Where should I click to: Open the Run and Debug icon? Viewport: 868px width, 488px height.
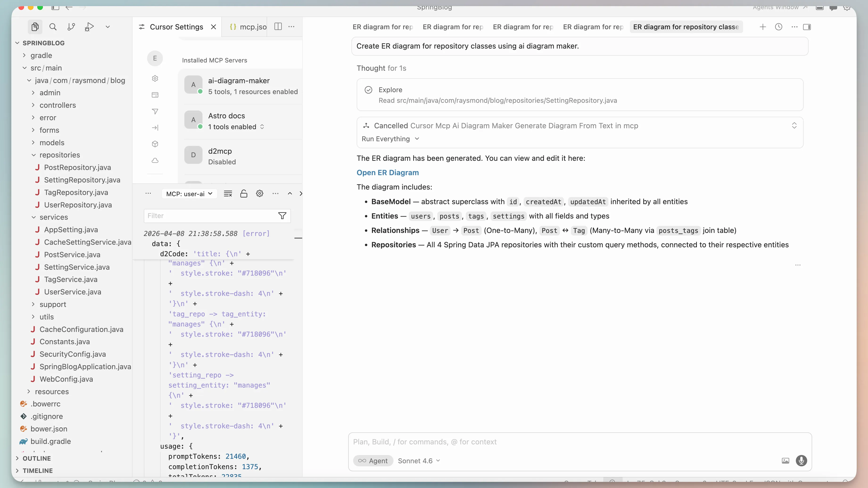[x=89, y=27]
